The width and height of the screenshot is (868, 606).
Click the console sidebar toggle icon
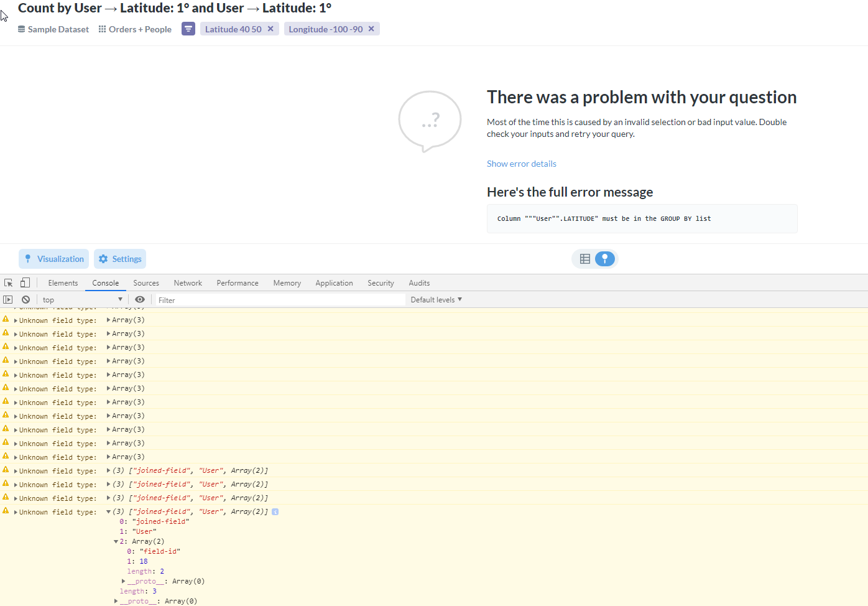(8, 299)
